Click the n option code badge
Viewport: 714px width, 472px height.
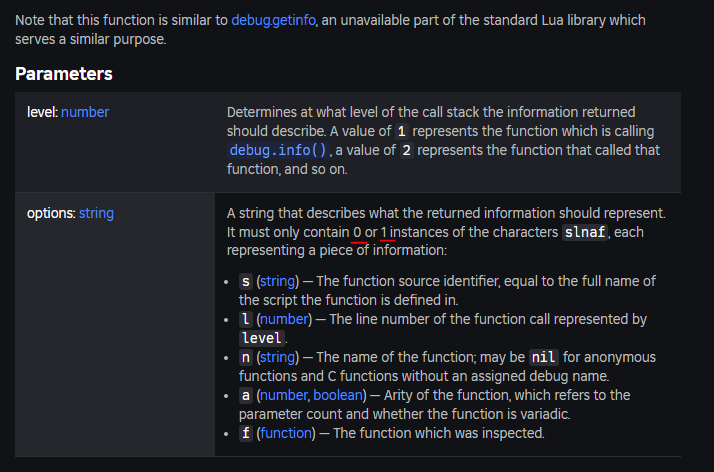point(246,357)
